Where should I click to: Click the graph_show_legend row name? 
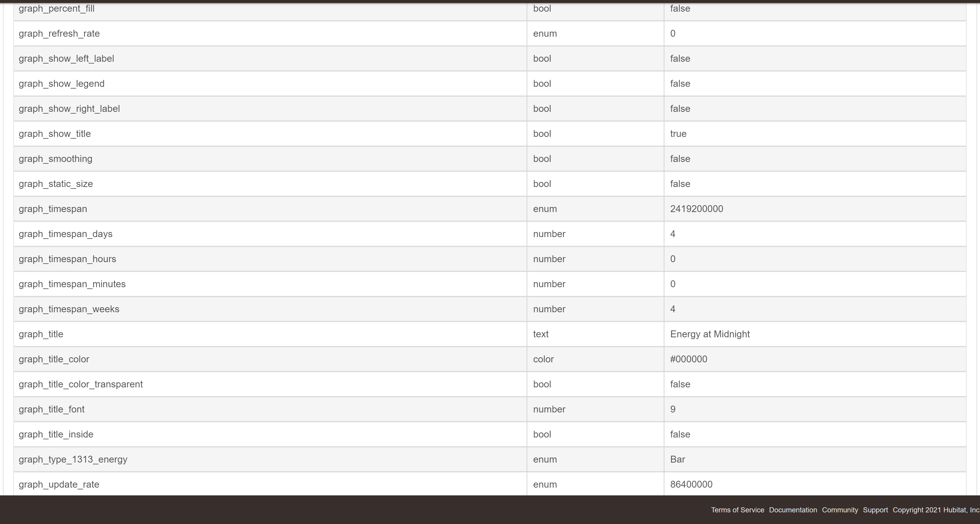(62, 84)
